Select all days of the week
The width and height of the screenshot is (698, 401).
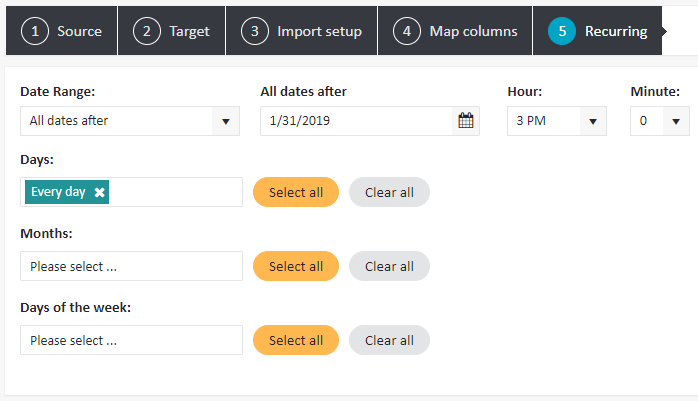coord(296,340)
